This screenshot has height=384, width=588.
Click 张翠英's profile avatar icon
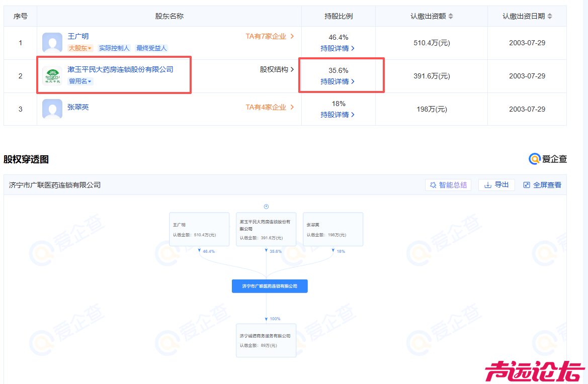coord(52,109)
